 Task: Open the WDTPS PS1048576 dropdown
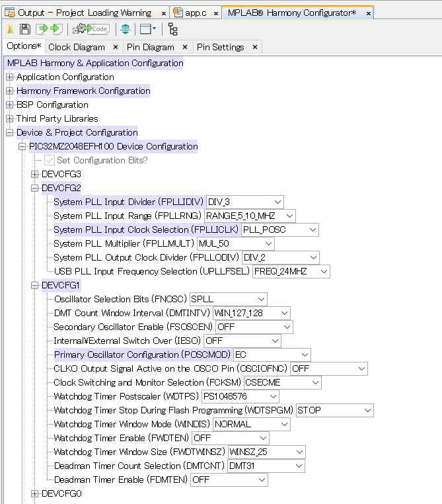[240, 396]
